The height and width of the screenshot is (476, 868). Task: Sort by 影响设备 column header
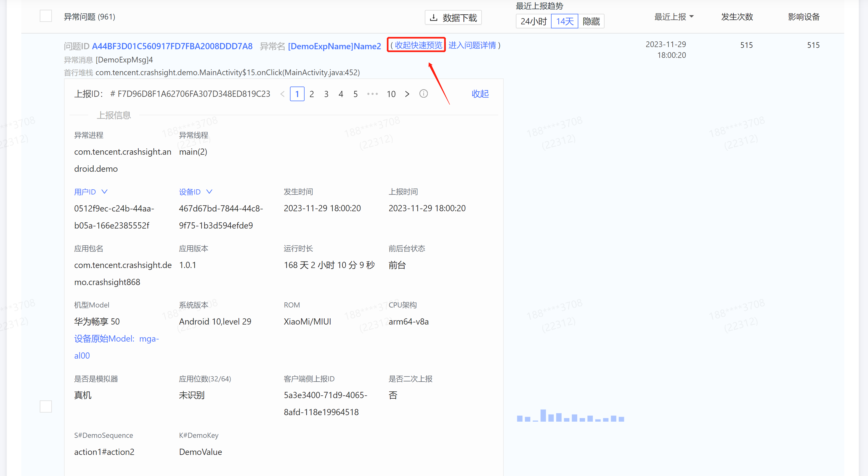point(804,17)
